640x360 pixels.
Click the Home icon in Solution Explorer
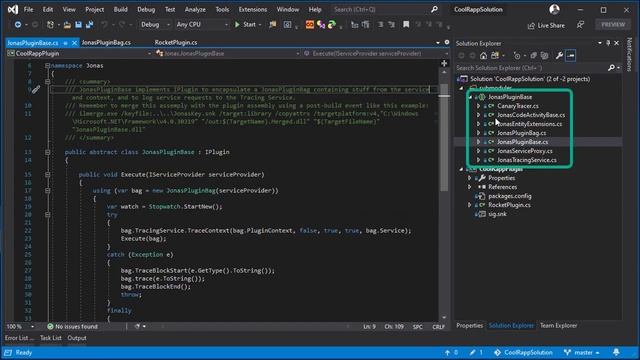pyautogui.click(x=483, y=56)
